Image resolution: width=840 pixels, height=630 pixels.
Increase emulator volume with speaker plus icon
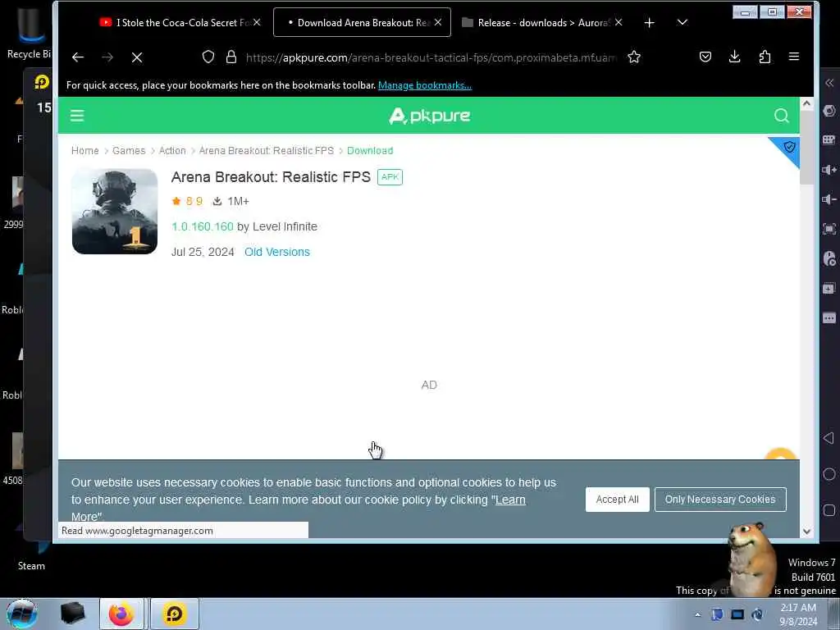click(x=829, y=170)
